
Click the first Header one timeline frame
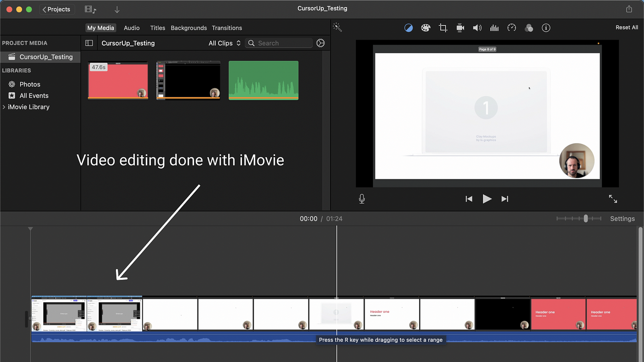[391, 314]
